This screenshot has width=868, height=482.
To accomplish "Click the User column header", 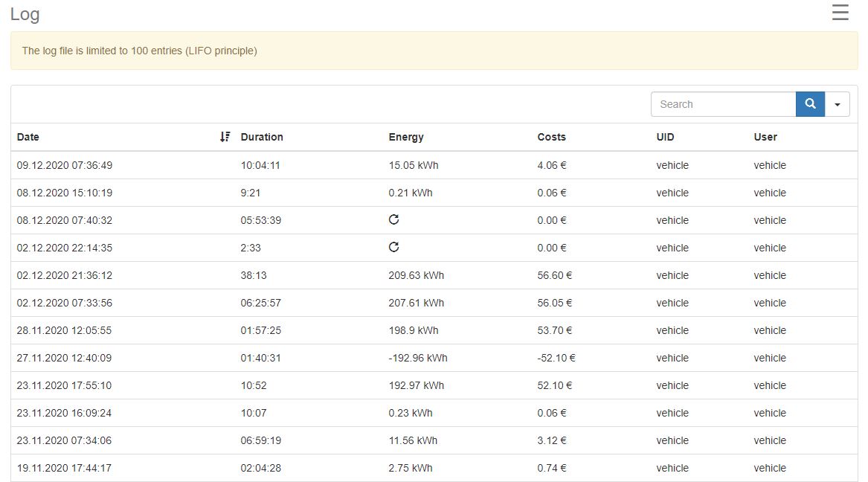I will 765,137.
